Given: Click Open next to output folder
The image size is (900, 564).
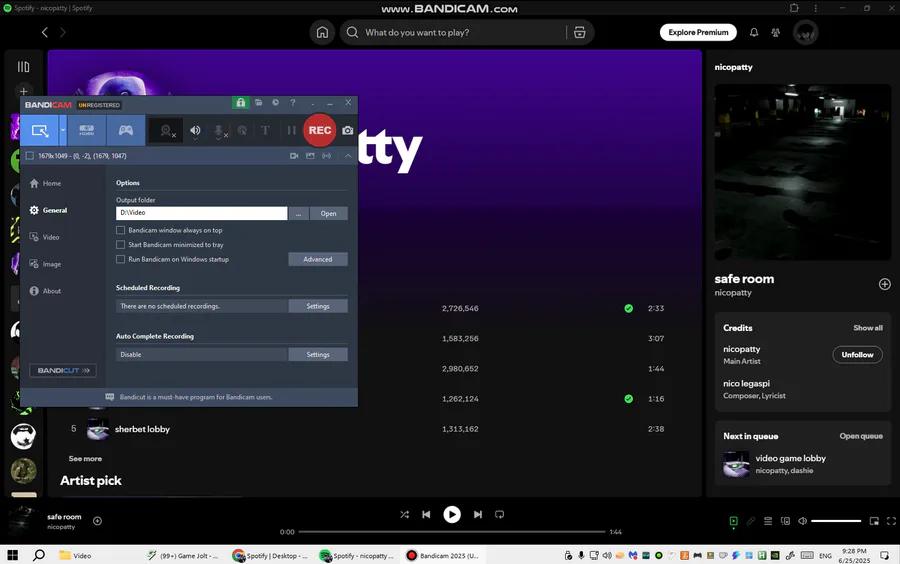Looking at the screenshot, I should (x=329, y=213).
